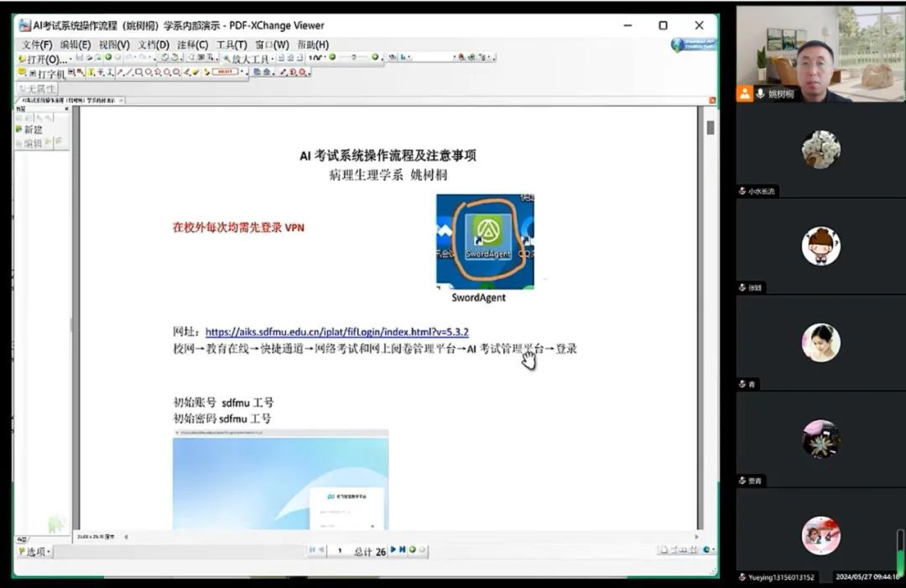This screenshot has width=906, height=588.
Task: Adjust the zoom slider in toolbar
Action: 352,58
